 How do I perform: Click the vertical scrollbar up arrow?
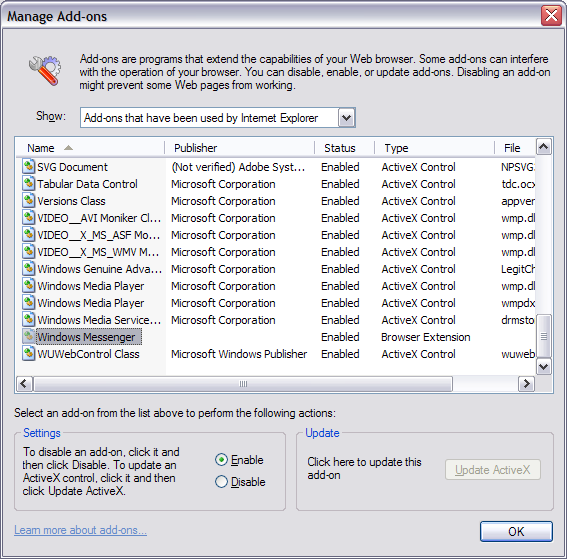543,147
